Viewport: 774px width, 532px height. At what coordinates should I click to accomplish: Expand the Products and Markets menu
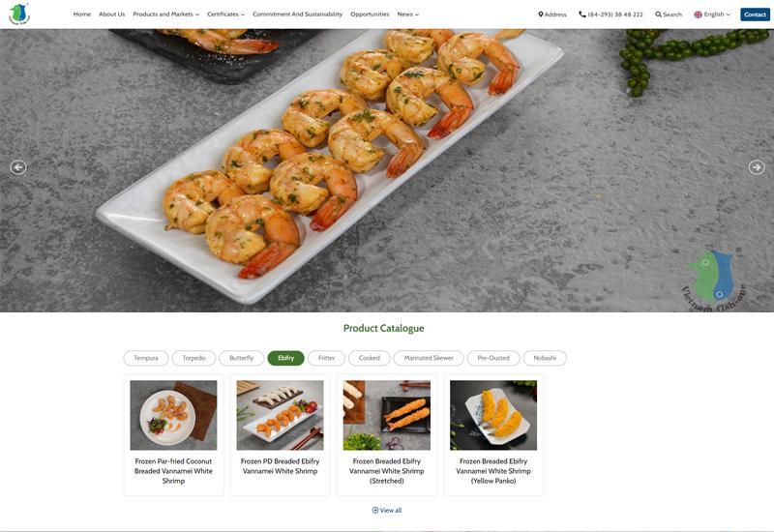click(165, 15)
